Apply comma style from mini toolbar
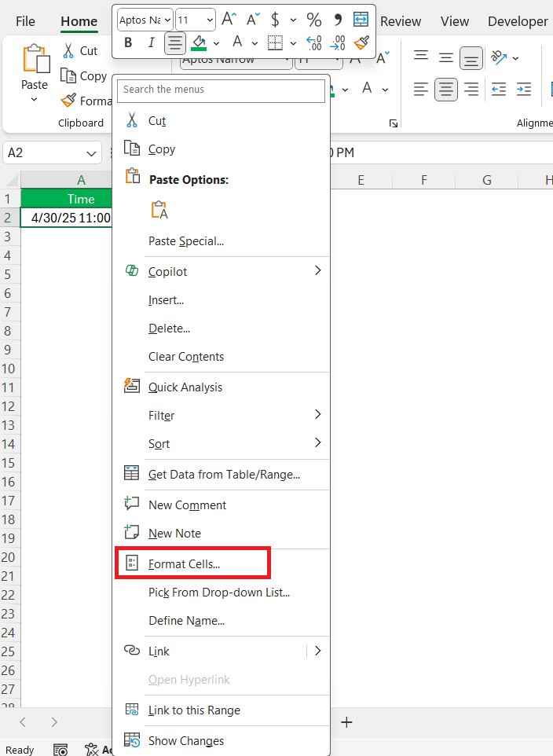Screen dimensions: 553x756 [x=338, y=20]
